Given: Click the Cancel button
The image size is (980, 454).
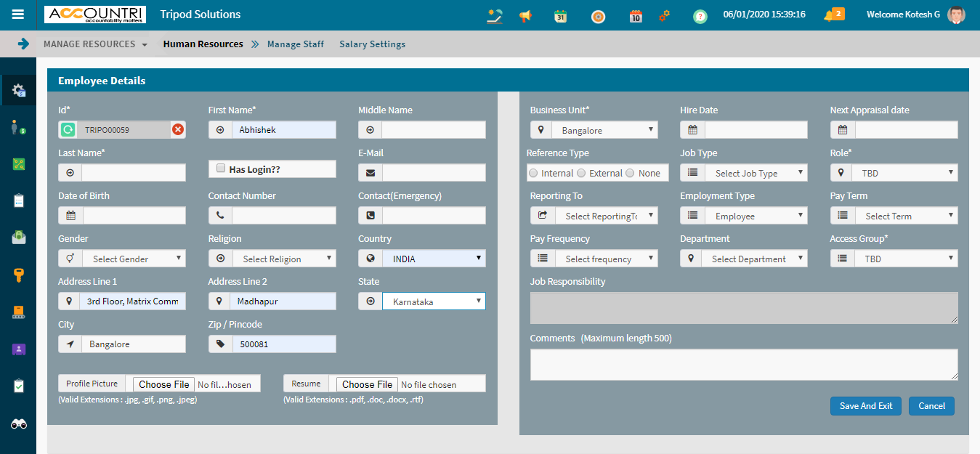Looking at the screenshot, I should click(x=931, y=406).
